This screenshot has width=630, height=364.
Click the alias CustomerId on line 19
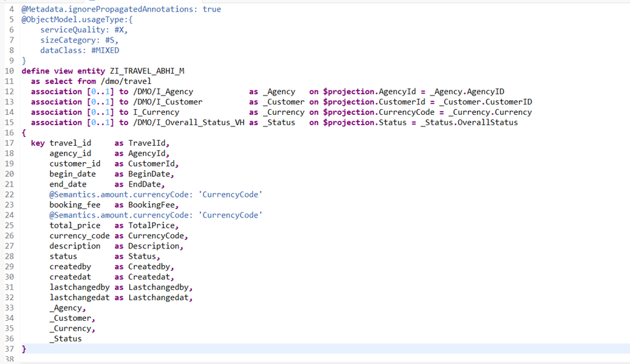pyautogui.click(x=151, y=164)
